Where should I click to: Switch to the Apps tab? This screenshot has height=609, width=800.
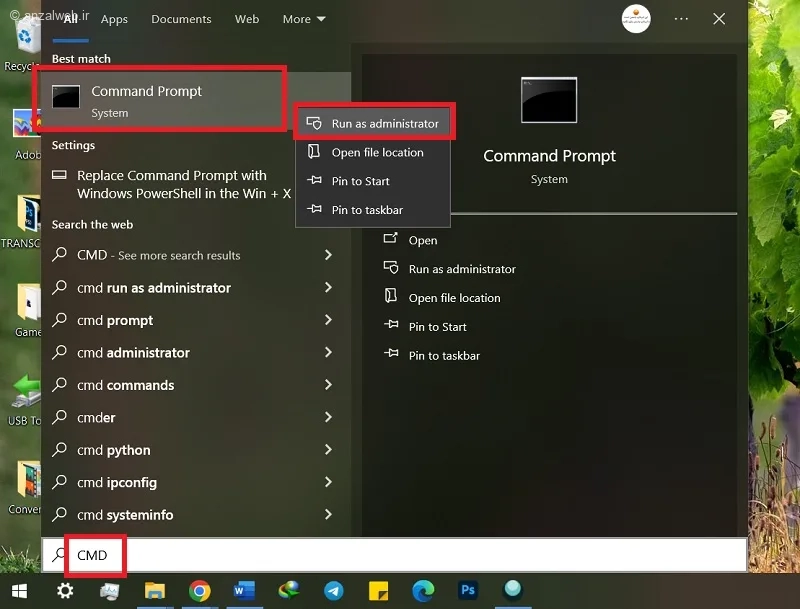[x=114, y=19]
